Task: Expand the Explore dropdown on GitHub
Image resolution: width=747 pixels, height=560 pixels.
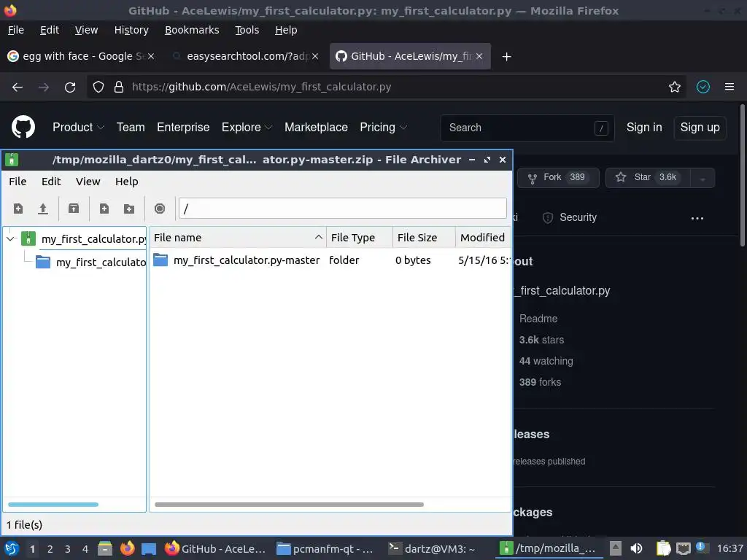Action: click(x=247, y=127)
